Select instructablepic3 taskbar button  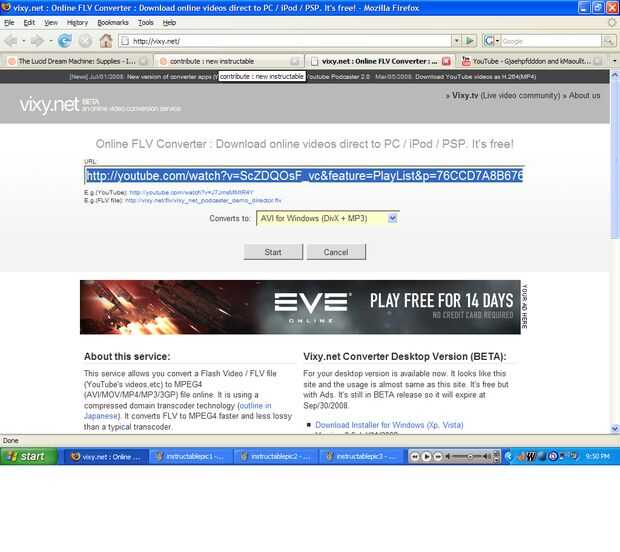tap(361, 457)
